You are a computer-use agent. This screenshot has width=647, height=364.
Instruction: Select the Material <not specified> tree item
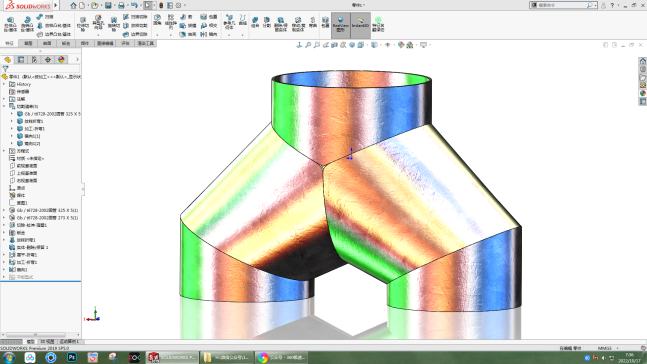pos(30,158)
